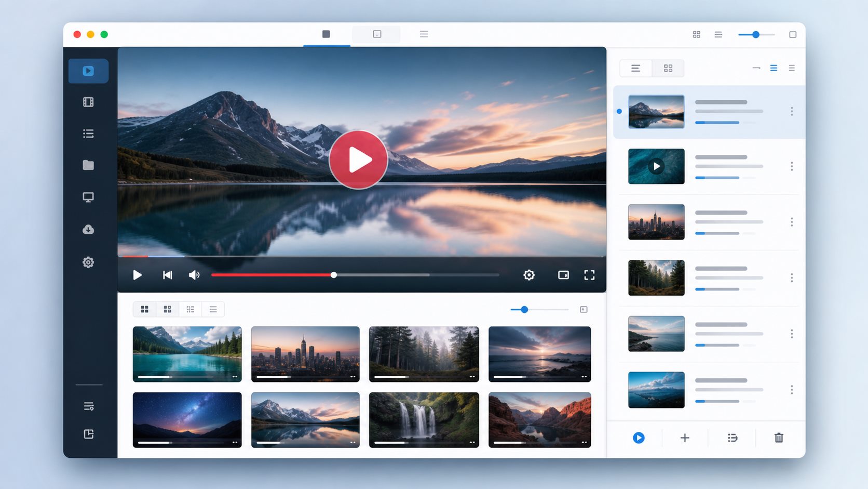This screenshot has height=489, width=868.
Task: Switch playlist panel to list view
Action: point(636,68)
